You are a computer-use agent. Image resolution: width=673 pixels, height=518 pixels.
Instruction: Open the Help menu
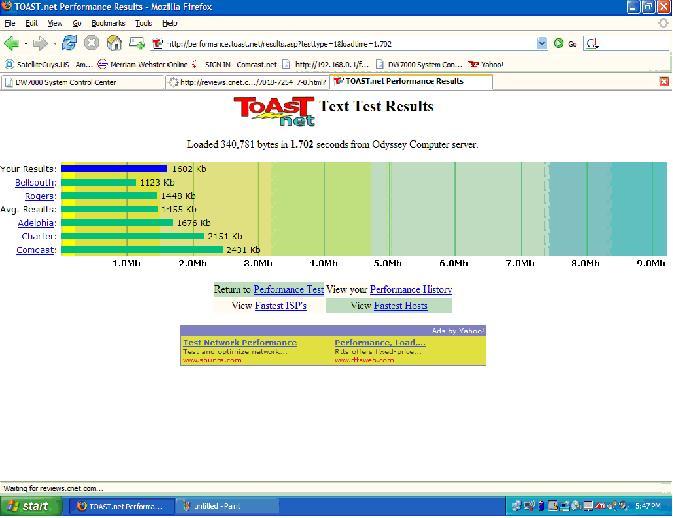pos(170,23)
